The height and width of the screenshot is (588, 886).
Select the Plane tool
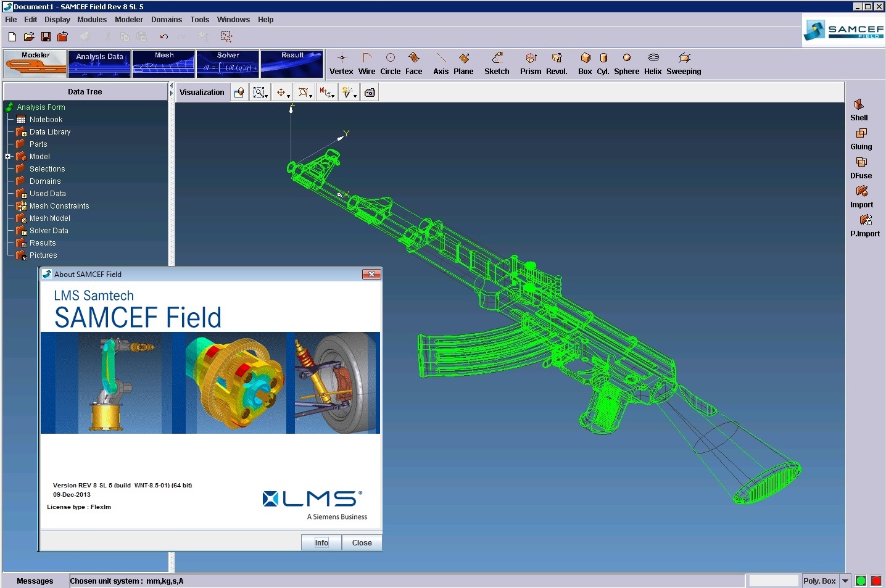pos(463,64)
